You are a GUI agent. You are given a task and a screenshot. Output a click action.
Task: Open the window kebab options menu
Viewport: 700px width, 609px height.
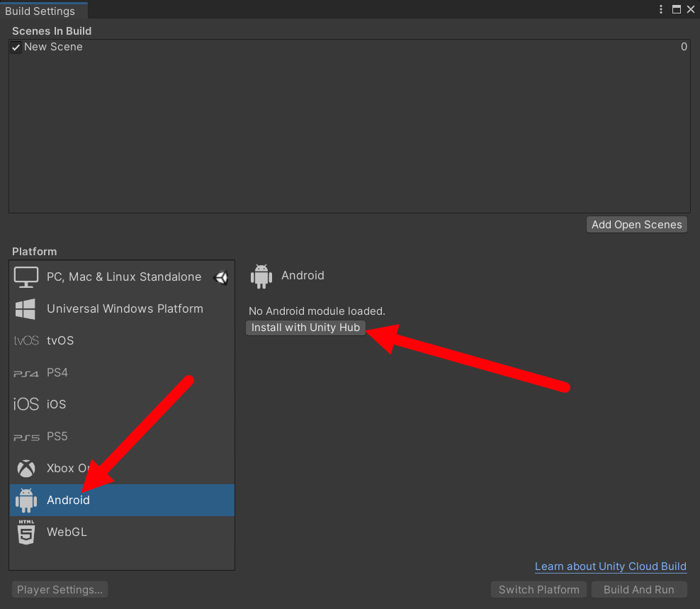[x=661, y=9]
